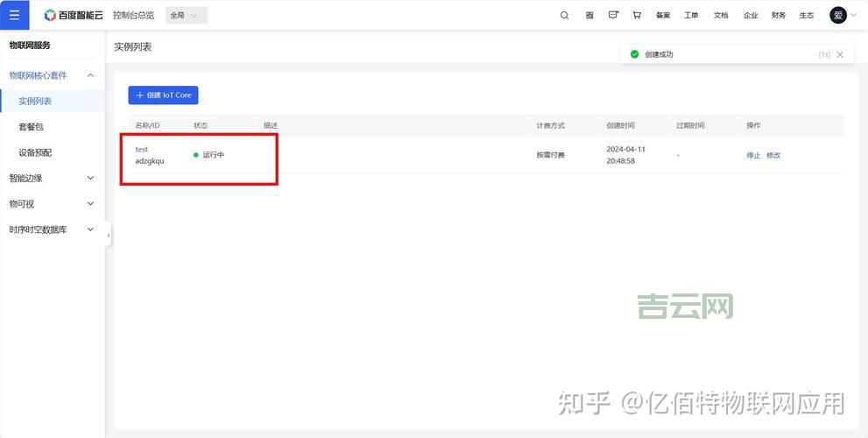868x438 pixels.
Task: Open the user avatar 爱
Action: pyautogui.click(x=838, y=15)
